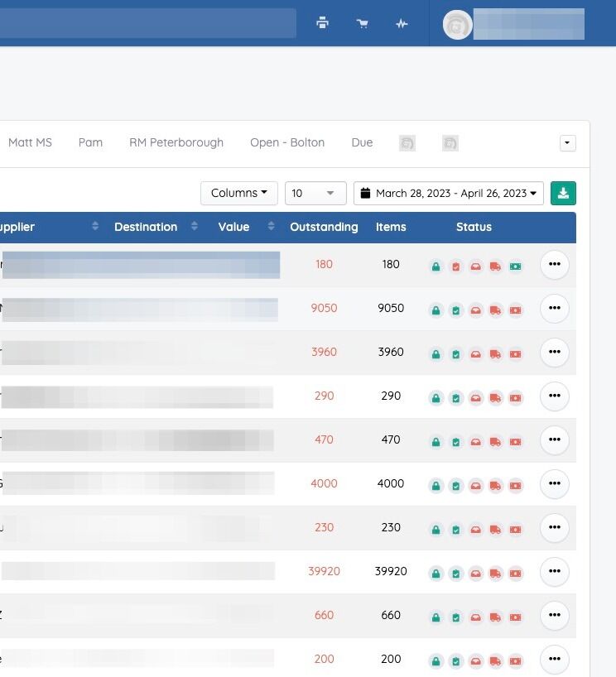Switch to the Pam tab
This screenshot has height=677, width=616.
click(x=90, y=142)
